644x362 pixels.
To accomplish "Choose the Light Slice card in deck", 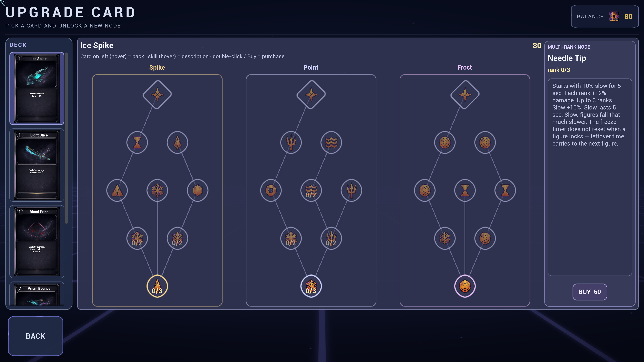I will point(37,165).
